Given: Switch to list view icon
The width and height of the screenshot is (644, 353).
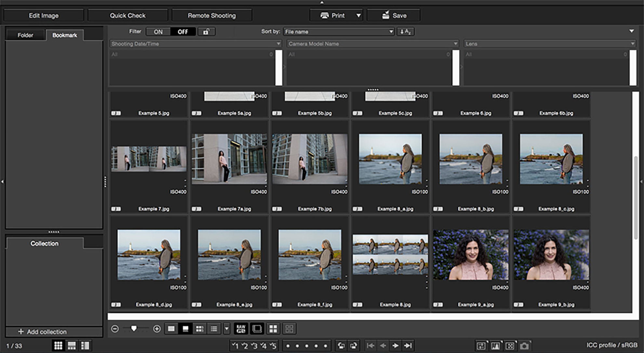Looking at the screenshot, I should pos(214,329).
